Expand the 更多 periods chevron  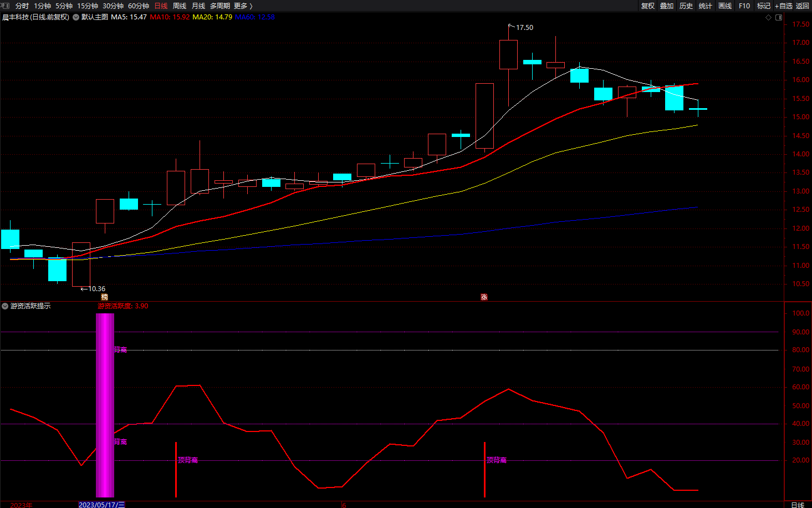[251, 6]
